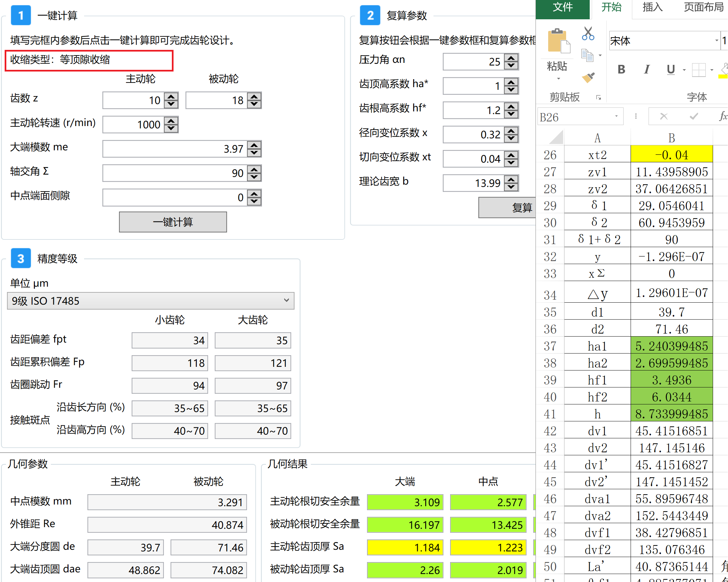Click the Borders icon in font group
The image size is (728, 582).
[698, 70]
